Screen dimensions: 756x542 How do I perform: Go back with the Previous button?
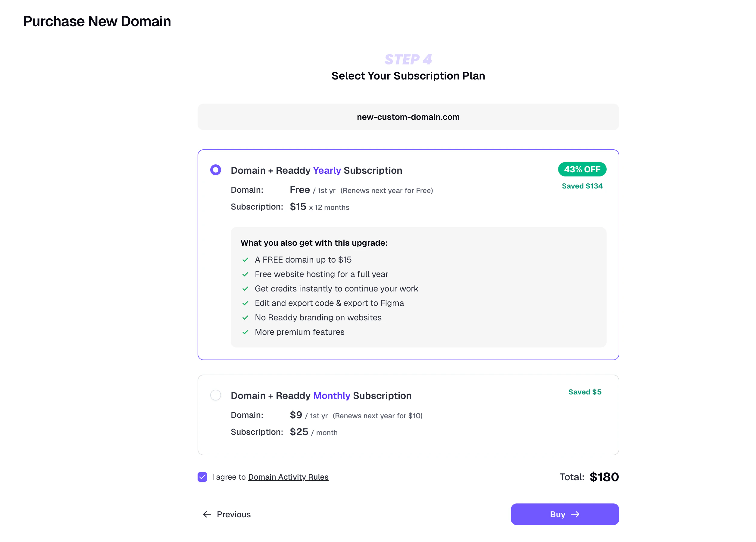pos(233,514)
